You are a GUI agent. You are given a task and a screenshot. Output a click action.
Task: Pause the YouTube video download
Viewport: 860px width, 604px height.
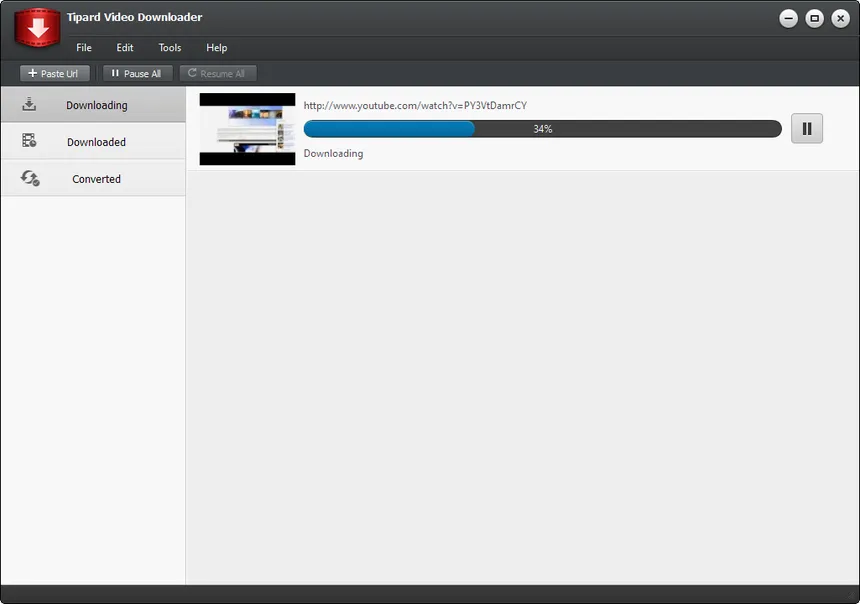pyautogui.click(x=806, y=128)
